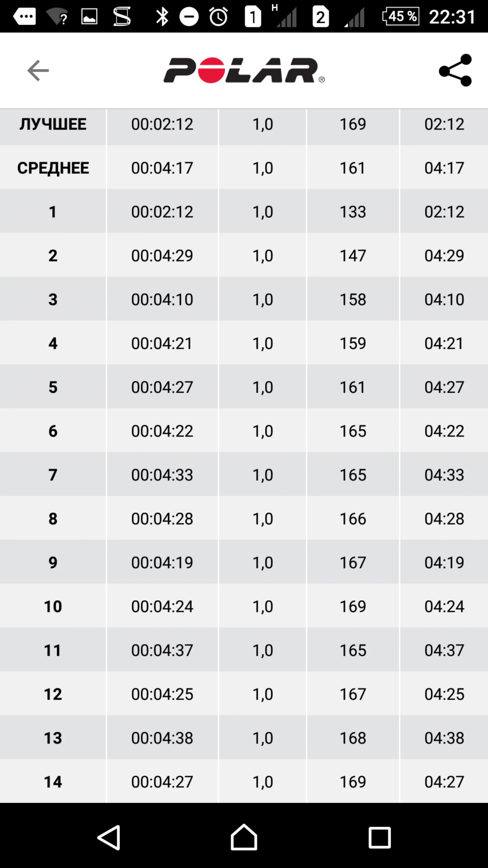Tap lap 3 heart rate 158

[x=353, y=299]
